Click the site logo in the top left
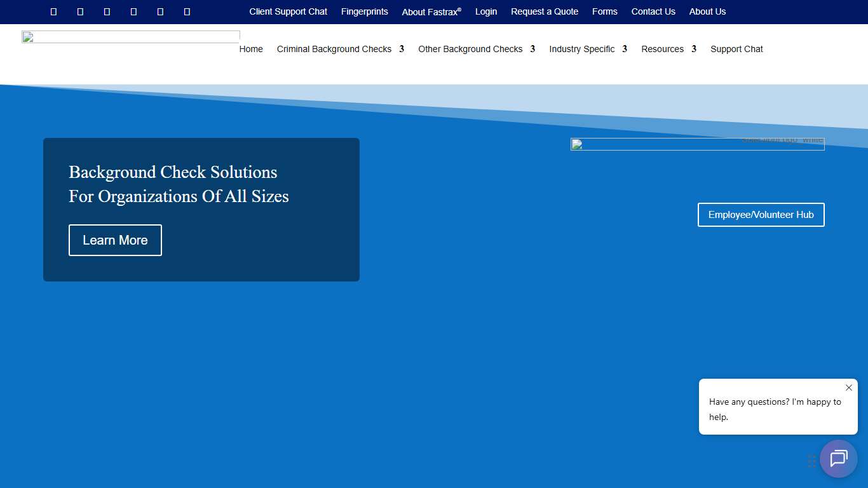 pos(130,36)
